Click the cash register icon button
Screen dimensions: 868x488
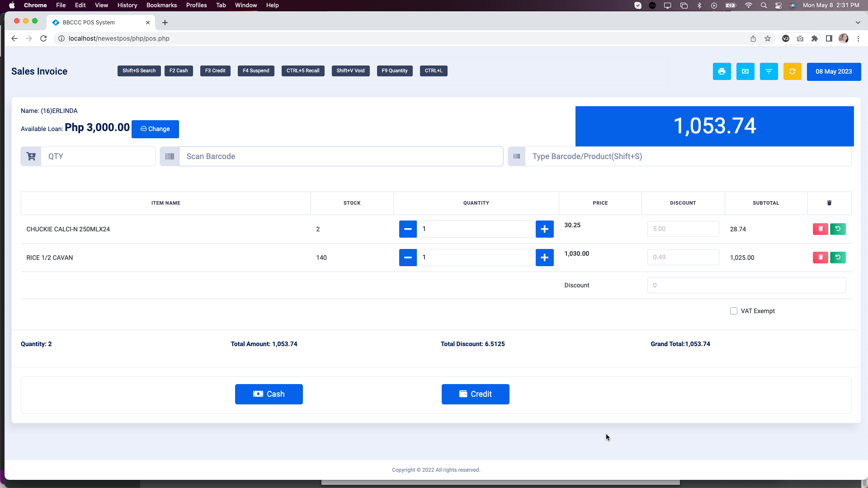pos(745,71)
